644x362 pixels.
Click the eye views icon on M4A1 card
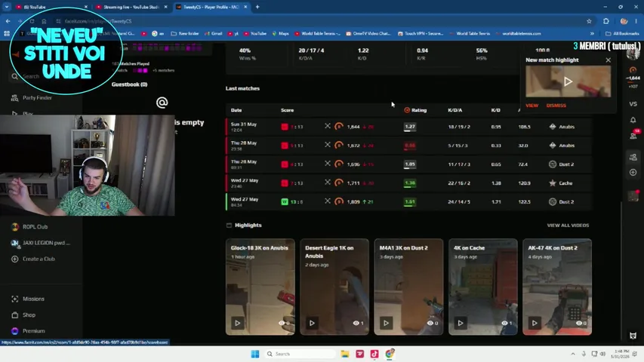click(430, 323)
